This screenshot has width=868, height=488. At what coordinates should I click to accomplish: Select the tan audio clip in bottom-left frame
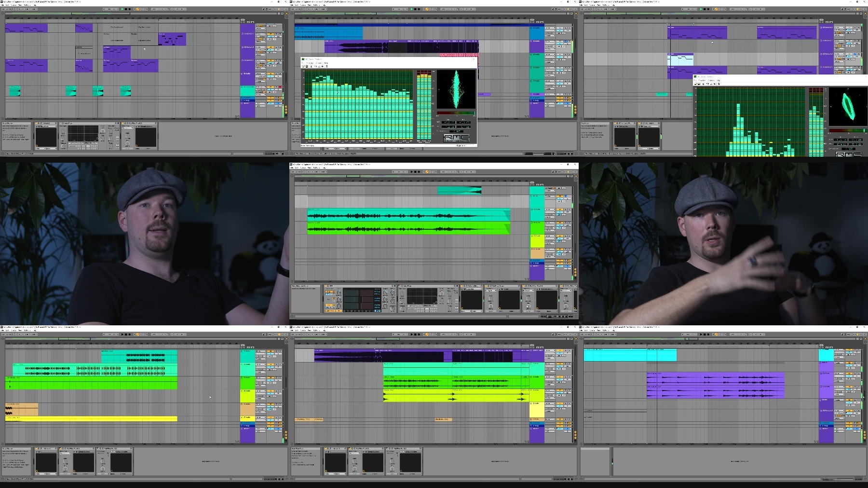pos(22,409)
